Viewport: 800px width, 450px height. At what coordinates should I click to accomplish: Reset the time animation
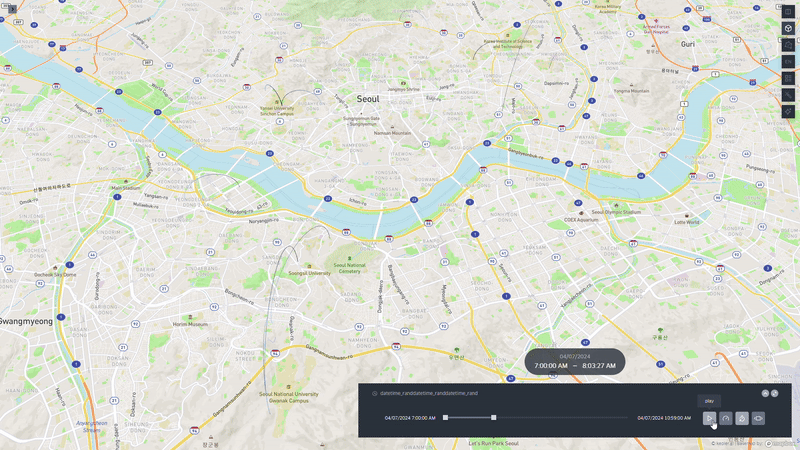[x=742, y=418]
